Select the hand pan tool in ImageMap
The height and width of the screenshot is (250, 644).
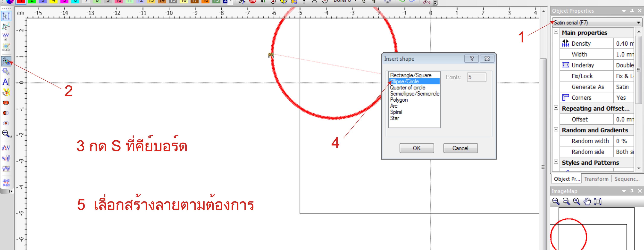point(587,201)
